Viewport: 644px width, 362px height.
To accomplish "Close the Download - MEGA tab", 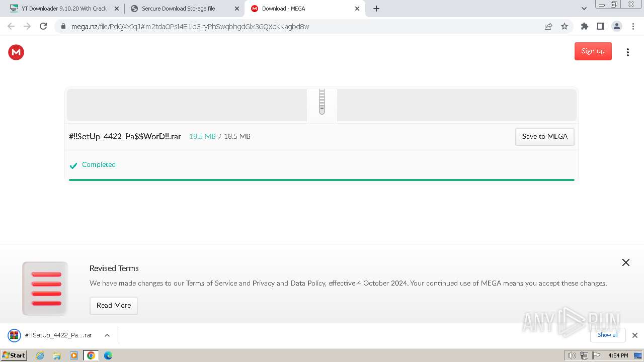I will pos(357,9).
